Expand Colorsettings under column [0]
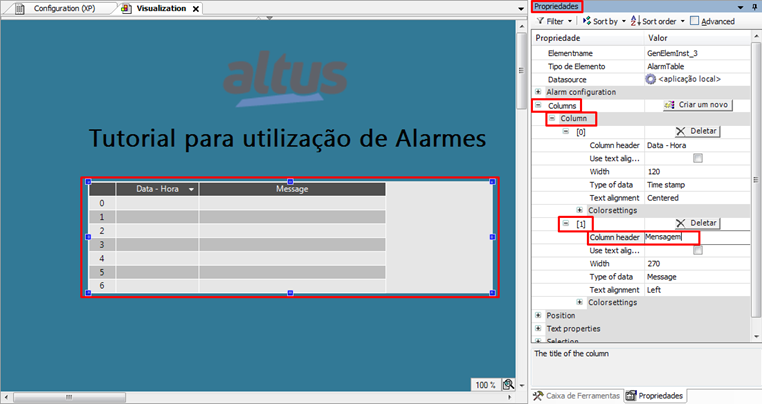Screen dimensions: 762x404 (x=579, y=210)
